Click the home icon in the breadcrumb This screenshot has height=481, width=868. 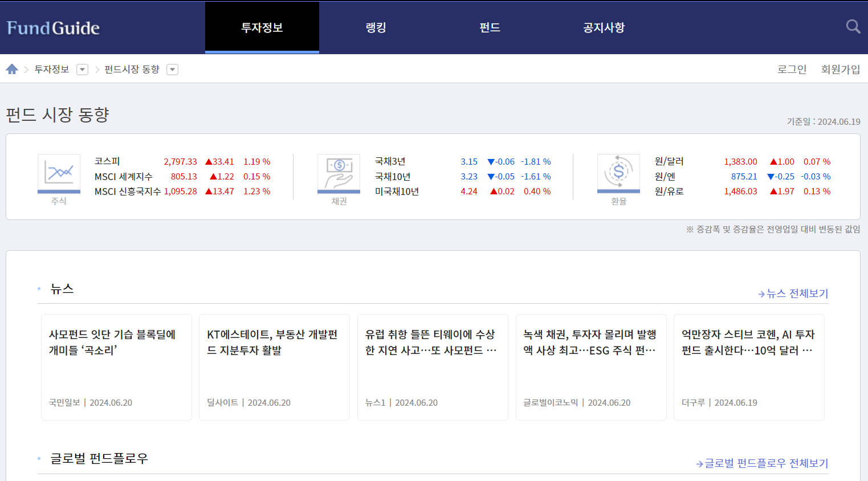[x=12, y=68]
